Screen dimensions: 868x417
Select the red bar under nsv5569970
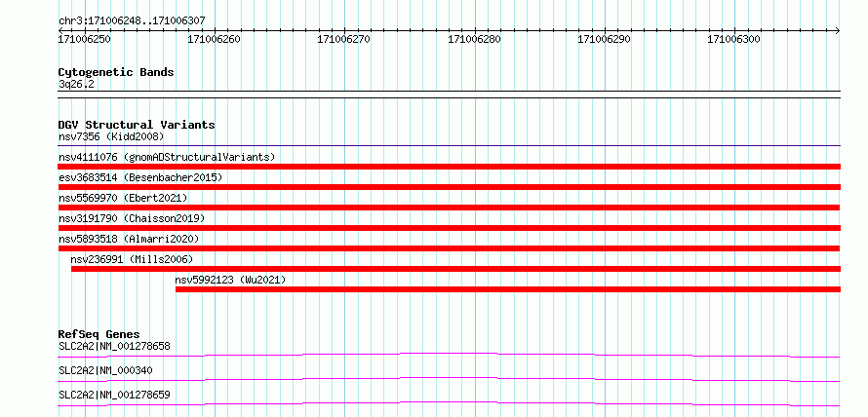pyautogui.click(x=449, y=208)
